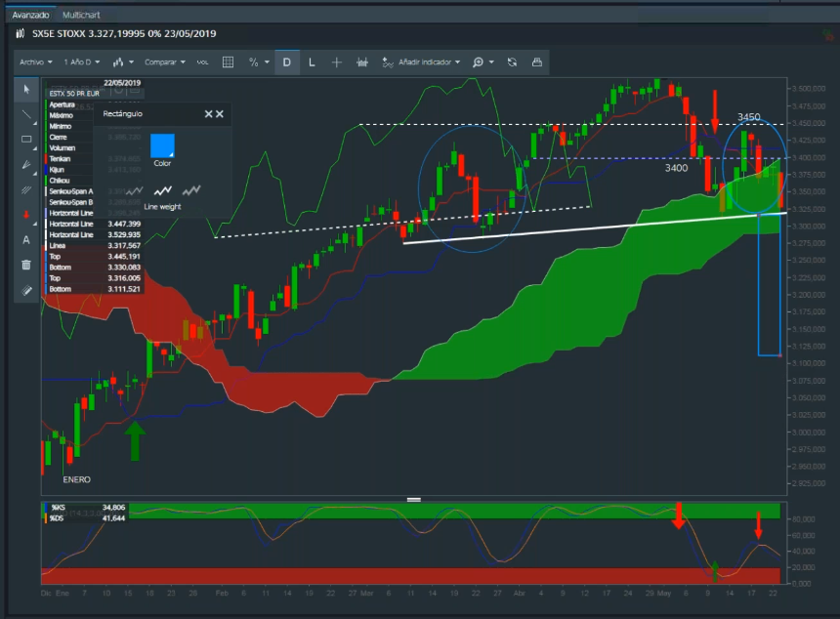Select the pointer cursor tool
Image resolution: width=840 pixels, height=619 pixels.
26,89
